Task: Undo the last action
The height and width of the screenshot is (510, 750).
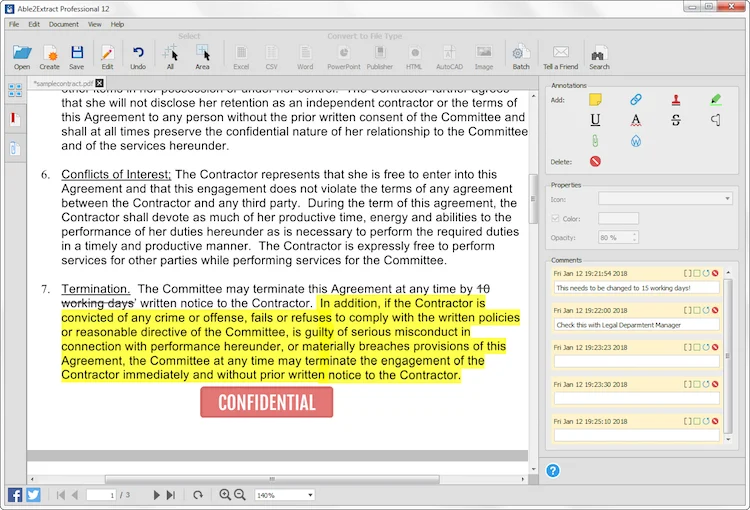Action: (x=138, y=56)
